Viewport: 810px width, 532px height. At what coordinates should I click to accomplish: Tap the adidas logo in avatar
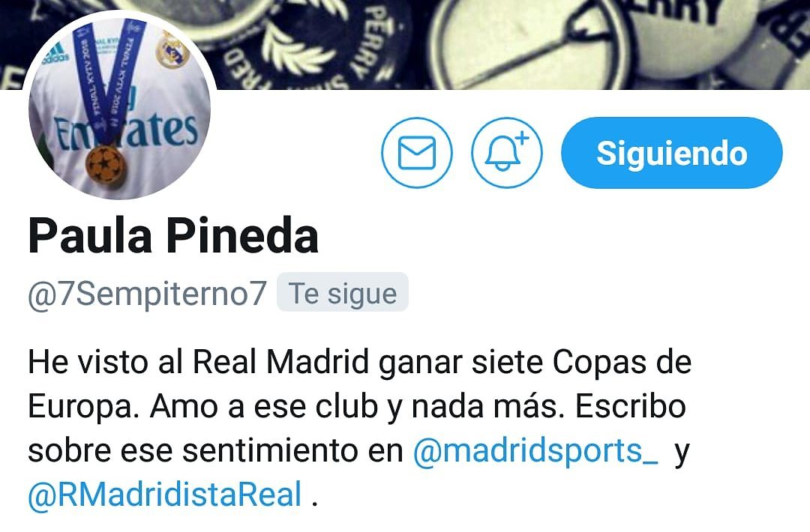(55, 53)
